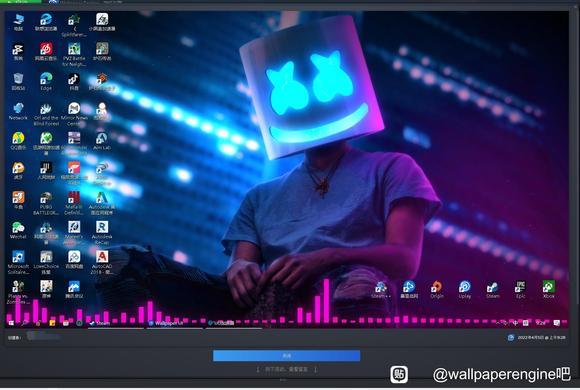Launch the Uplay shortcut
Image resolution: width=580 pixels, height=390 pixels.
tap(465, 289)
